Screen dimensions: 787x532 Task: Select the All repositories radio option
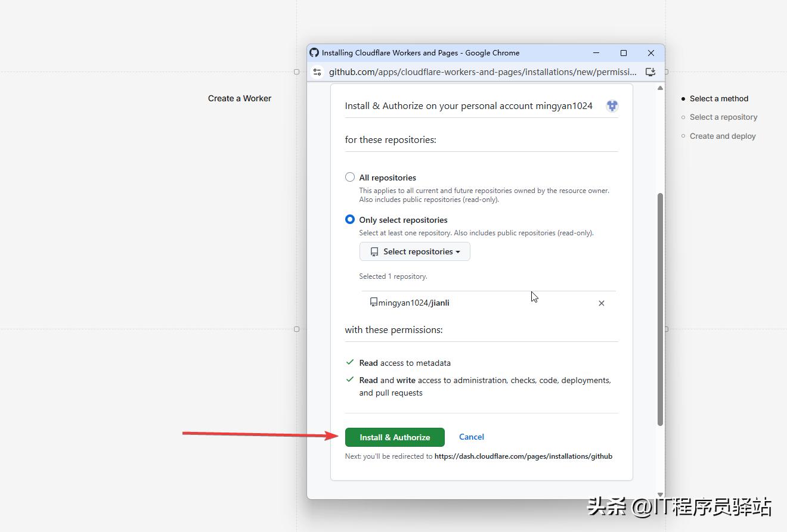pyautogui.click(x=350, y=177)
